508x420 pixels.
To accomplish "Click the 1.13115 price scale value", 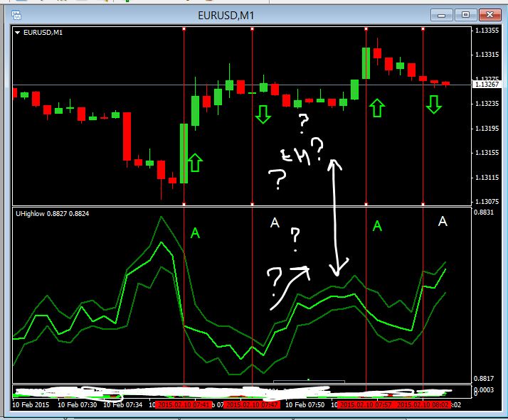I will pyautogui.click(x=487, y=178).
